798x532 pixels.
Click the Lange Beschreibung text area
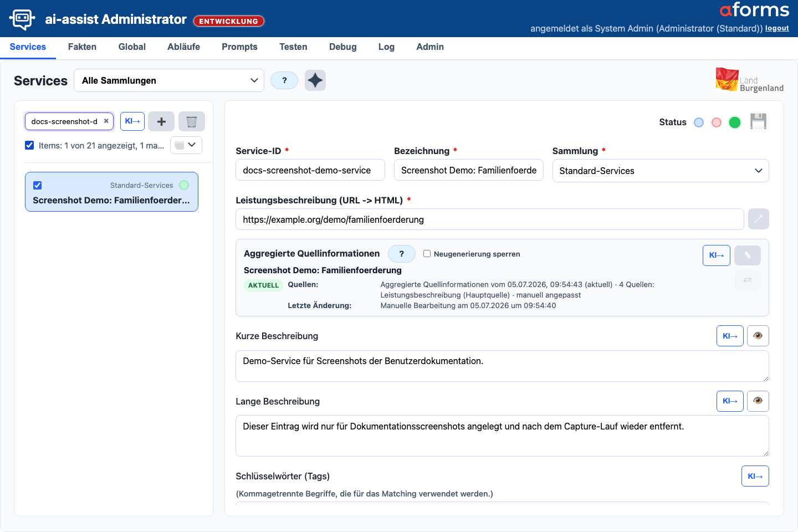point(502,436)
